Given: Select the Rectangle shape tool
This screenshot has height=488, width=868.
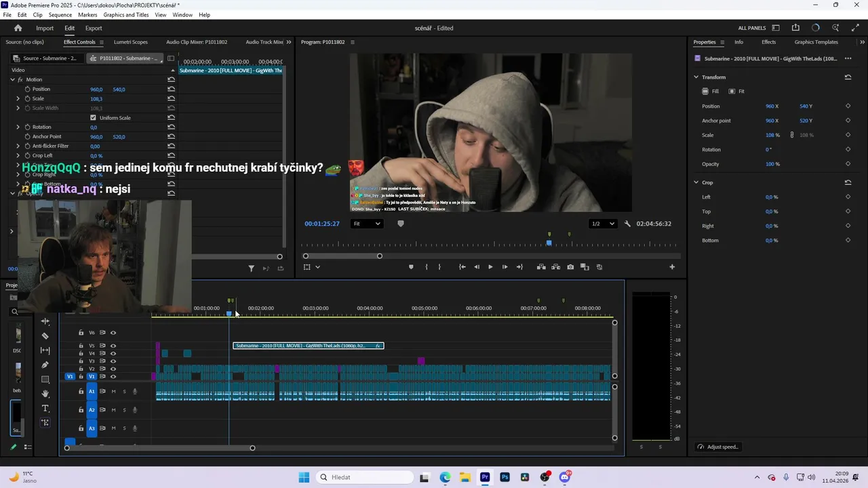Looking at the screenshot, I should tap(45, 380).
